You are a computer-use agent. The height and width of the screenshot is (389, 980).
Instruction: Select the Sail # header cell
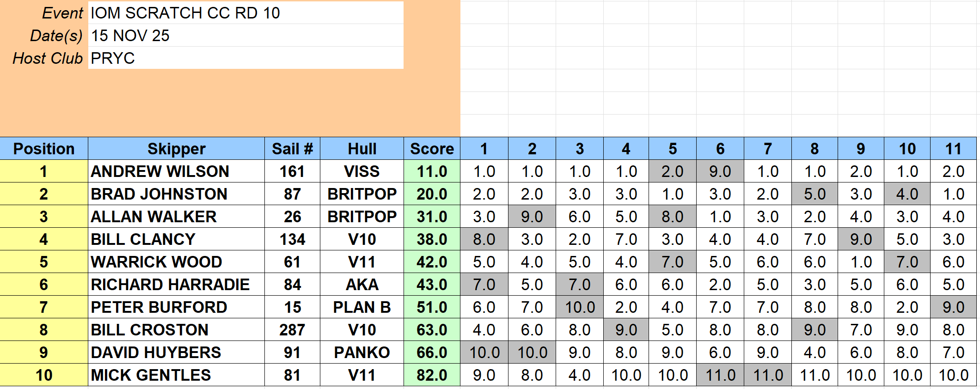pyautogui.click(x=292, y=149)
